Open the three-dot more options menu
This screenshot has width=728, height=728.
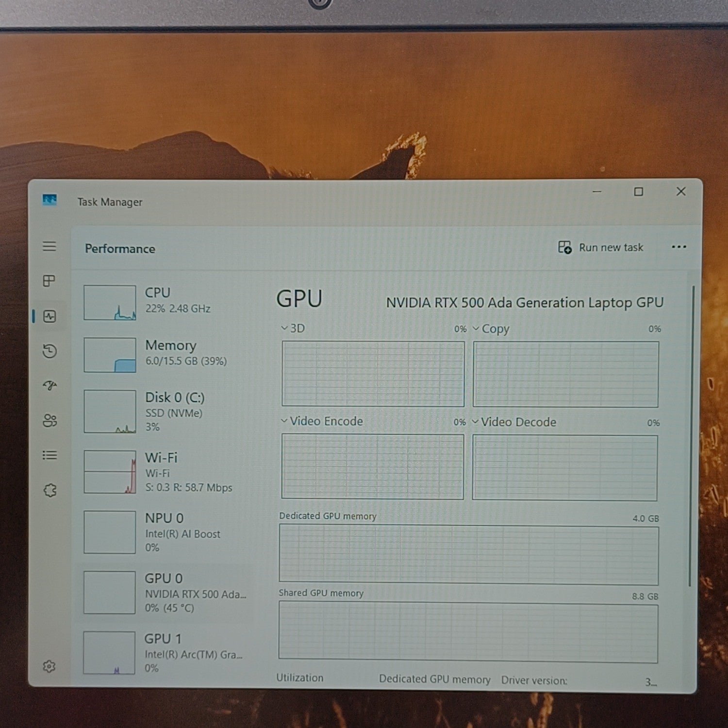pyautogui.click(x=678, y=247)
